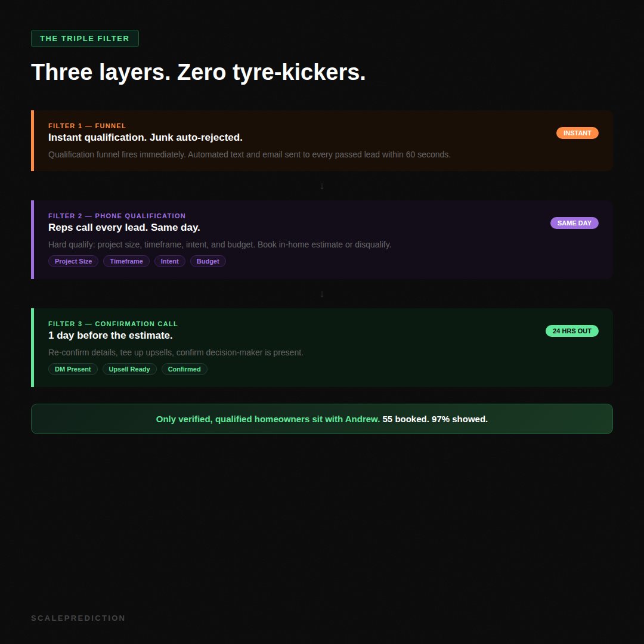Click the orange INSTANT badge
The height and width of the screenshot is (644, 644).
click(x=577, y=133)
